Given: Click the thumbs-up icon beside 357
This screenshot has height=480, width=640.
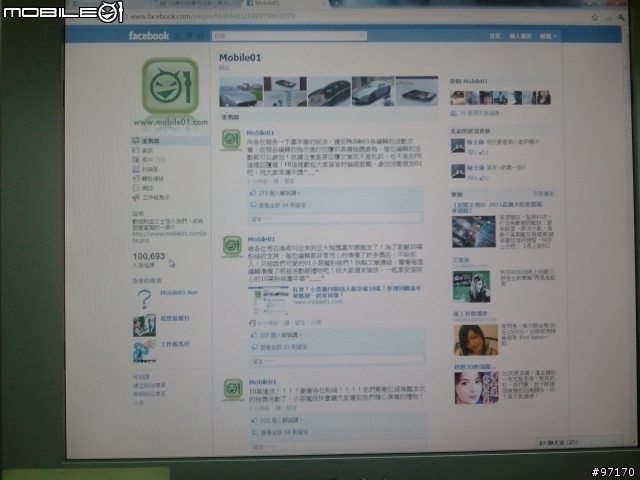Looking at the screenshot, I should click(x=254, y=335).
